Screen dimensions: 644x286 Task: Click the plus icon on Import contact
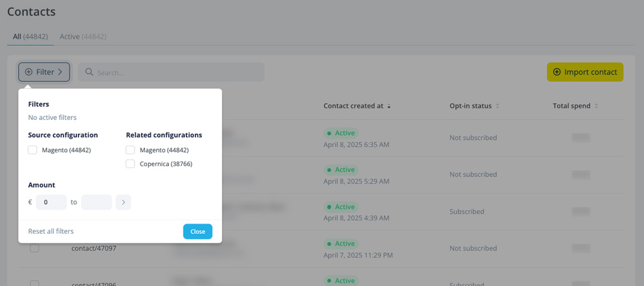[x=557, y=72]
